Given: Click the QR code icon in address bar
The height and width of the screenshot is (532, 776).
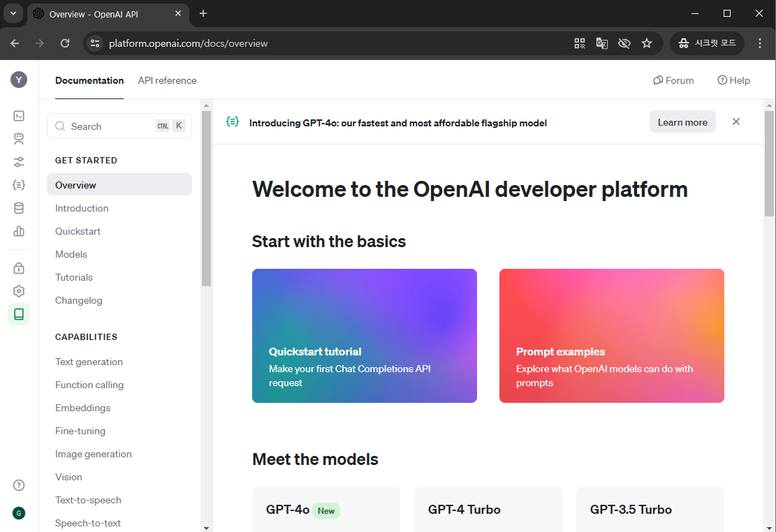Looking at the screenshot, I should click(x=580, y=43).
